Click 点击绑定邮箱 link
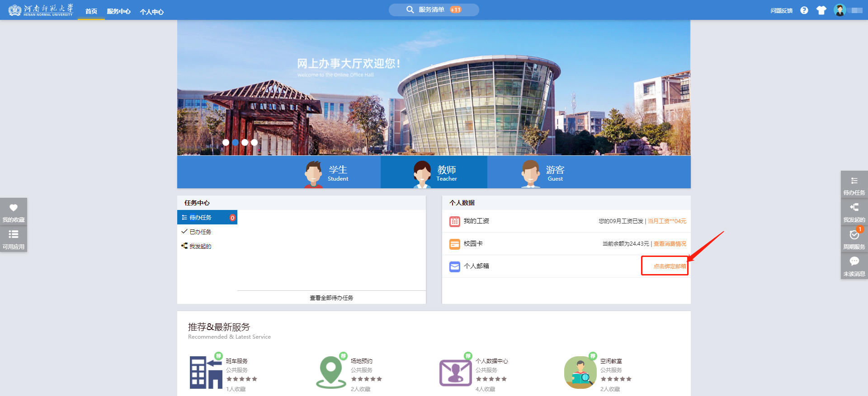 (670, 266)
